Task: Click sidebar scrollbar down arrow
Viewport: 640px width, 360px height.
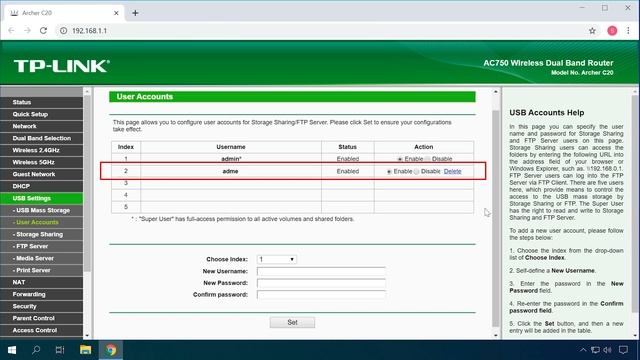Action: tap(87, 336)
